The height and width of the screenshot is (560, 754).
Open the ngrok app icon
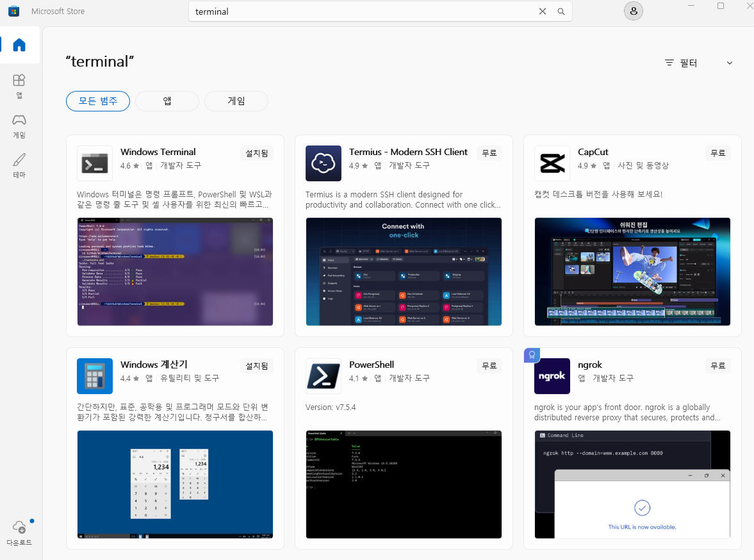point(552,376)
